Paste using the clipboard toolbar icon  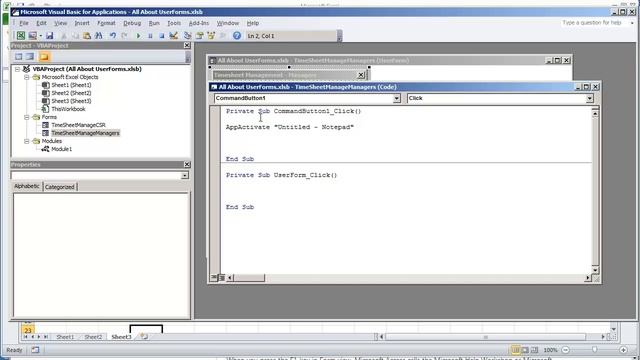click(x=87, y=36)
